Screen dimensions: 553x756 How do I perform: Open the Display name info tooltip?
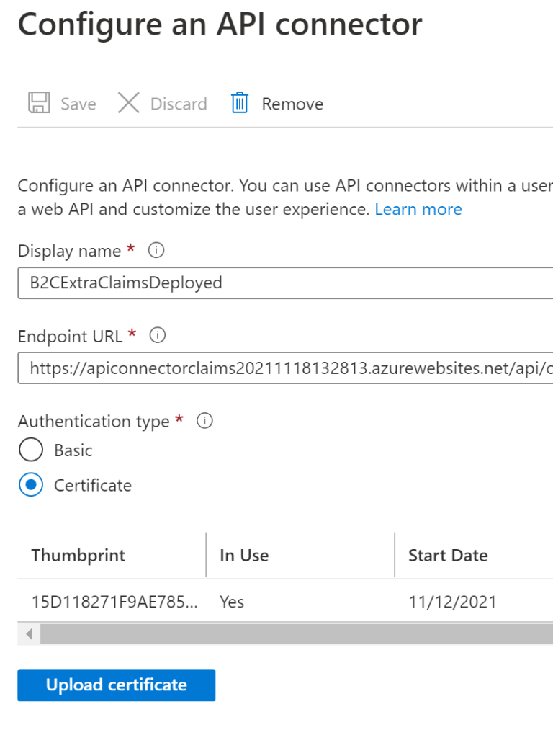click(x=156, y=250)
